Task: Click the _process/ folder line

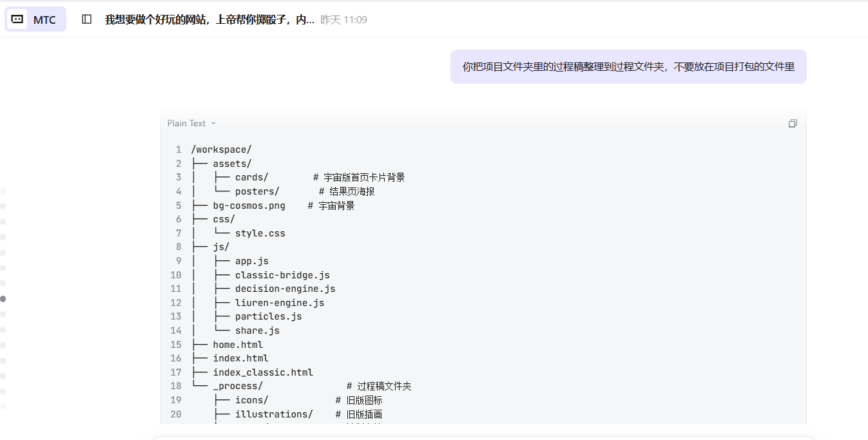Action: click(238, 387)
